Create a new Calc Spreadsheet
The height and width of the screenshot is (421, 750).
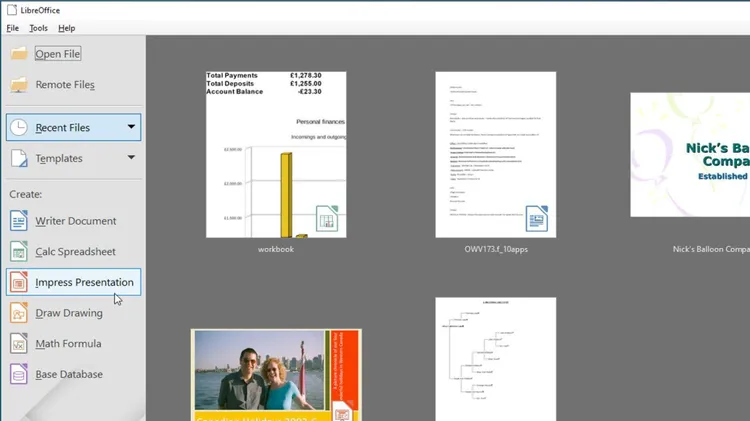tap(75, 252)
